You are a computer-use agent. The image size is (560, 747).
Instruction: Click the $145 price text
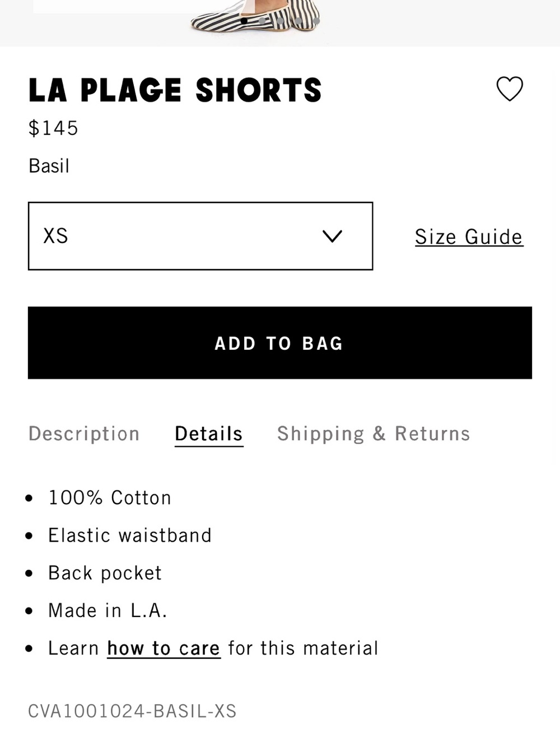(x=53, y=128)
